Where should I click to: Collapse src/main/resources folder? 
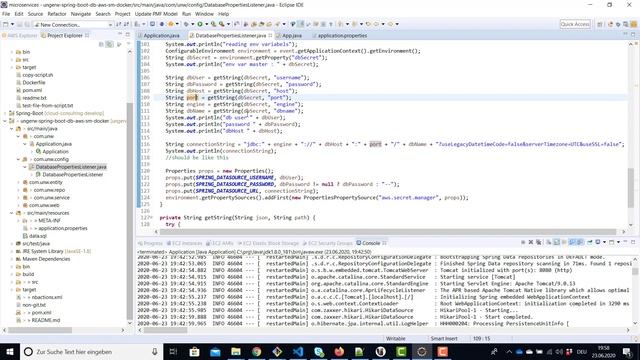pos(11,213)
